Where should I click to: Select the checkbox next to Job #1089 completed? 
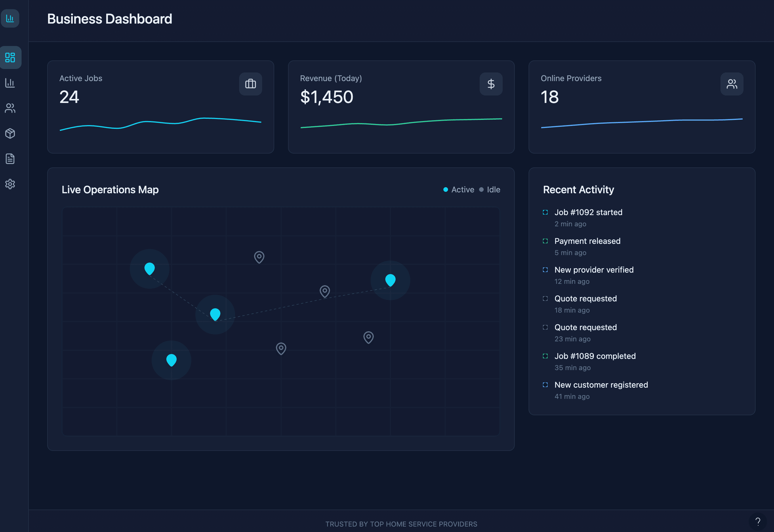546,356
